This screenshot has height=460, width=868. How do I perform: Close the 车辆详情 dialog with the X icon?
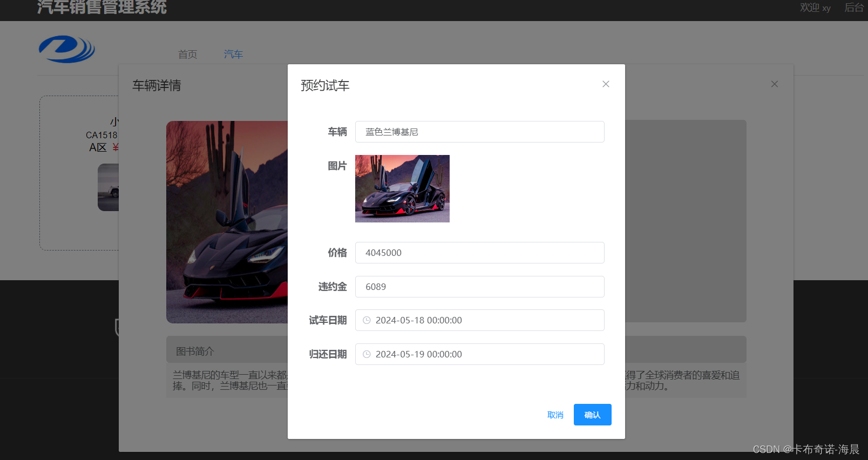tap(775, 84)
